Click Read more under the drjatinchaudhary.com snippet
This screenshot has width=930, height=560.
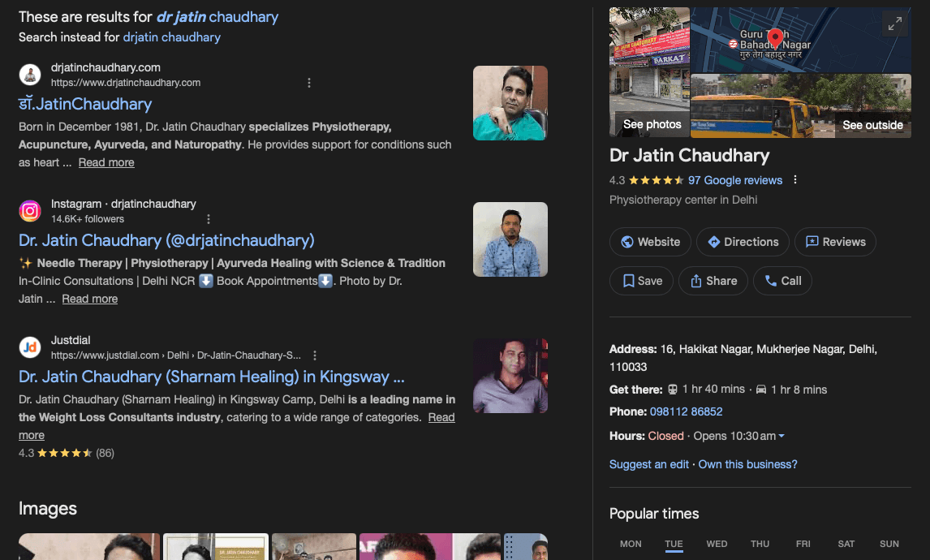click(106, 162)
